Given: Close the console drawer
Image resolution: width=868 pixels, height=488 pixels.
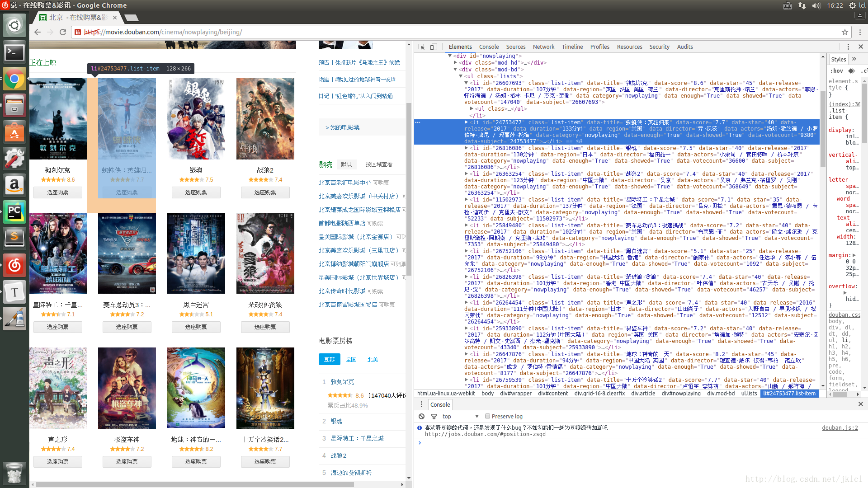Looking at the screenshot, I should click(x=860, y=404).
